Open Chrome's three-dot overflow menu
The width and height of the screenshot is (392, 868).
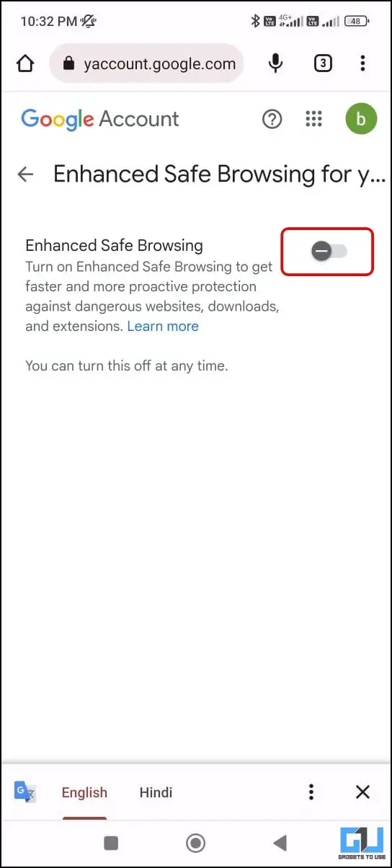pyautogui.click(x=362, y=64)
